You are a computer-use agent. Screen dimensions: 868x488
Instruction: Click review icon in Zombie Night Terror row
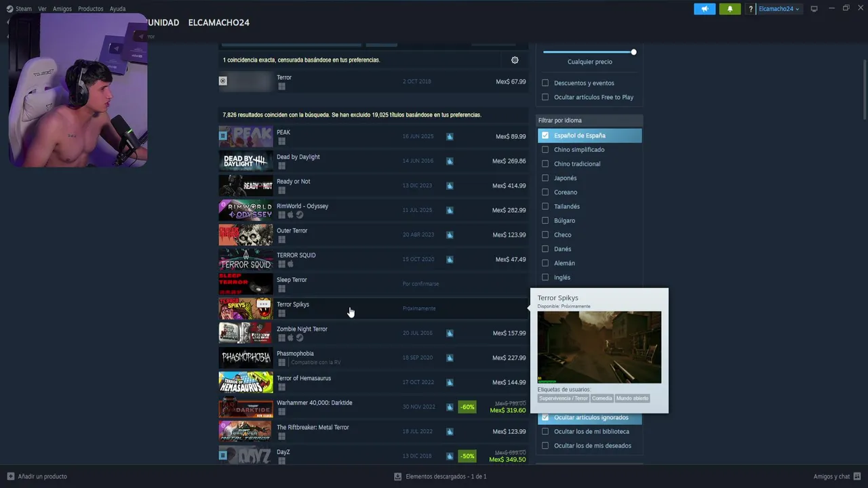click(x=450, y=333)
